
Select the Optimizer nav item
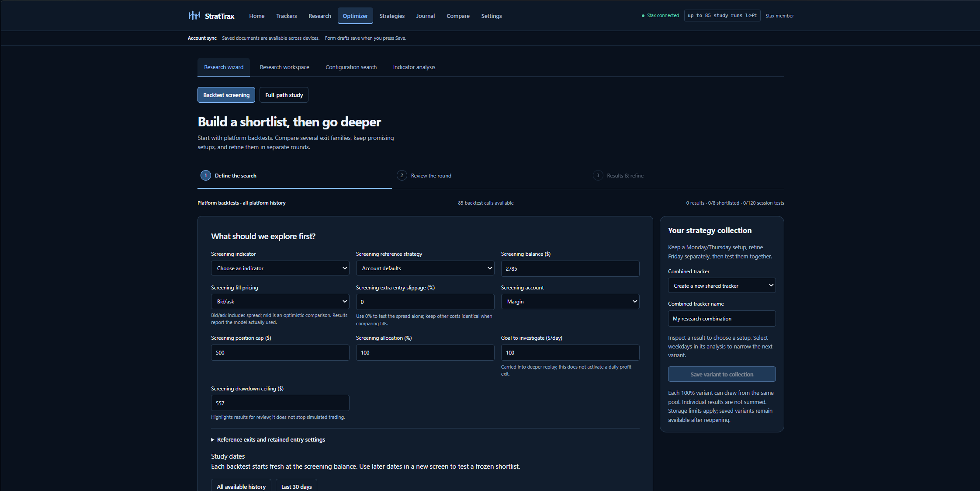pyautogui.click(x=355, y=16)
